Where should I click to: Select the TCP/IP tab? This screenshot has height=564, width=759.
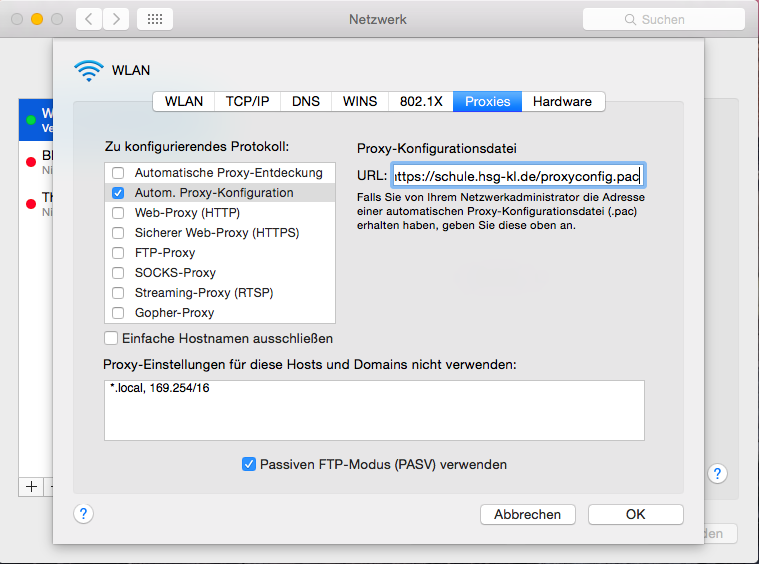pyautogui.click(x=247, y=101)
